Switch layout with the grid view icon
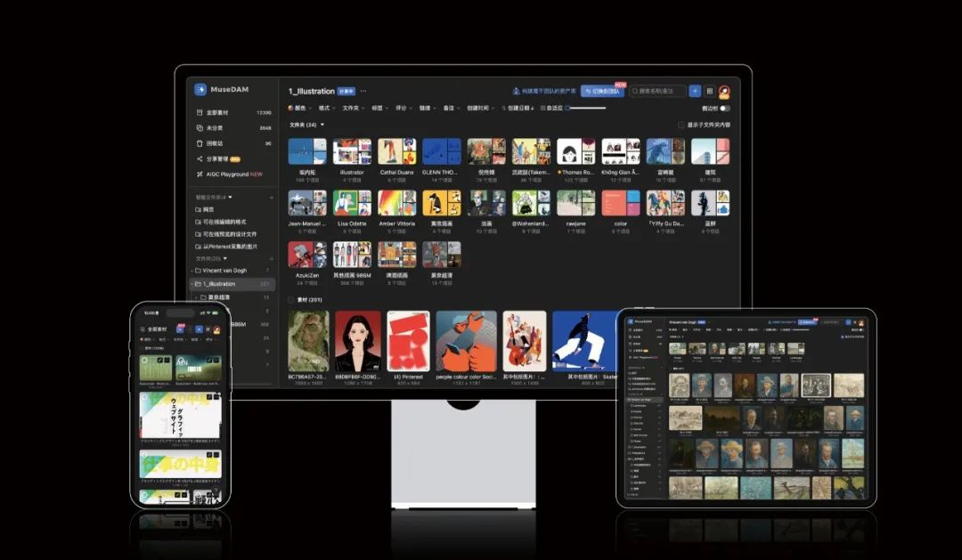The width and height of the screenshot is (962, 560). (x=709, y=91)
